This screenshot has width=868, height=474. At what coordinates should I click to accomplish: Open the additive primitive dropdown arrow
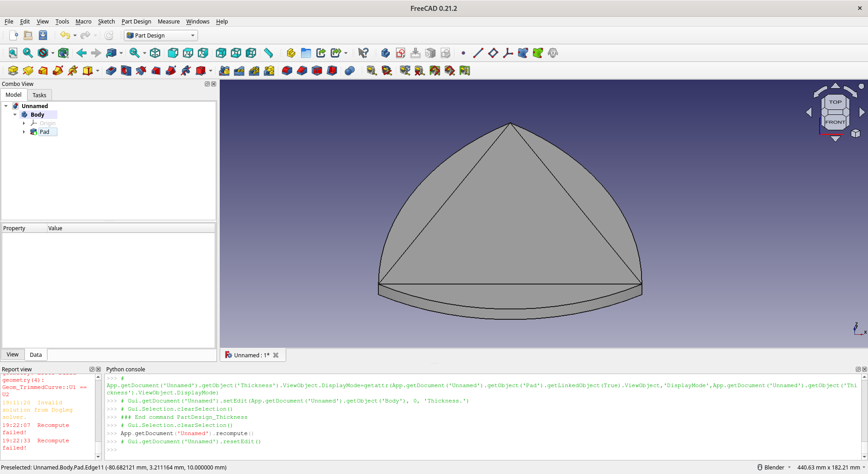click(98, 71)
